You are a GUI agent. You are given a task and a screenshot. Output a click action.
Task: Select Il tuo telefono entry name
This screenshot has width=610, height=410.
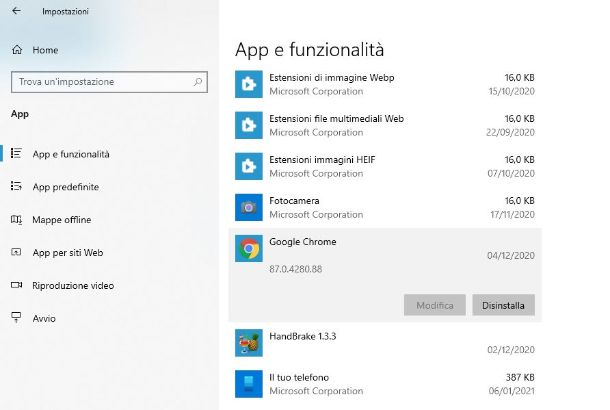(299, 377)
